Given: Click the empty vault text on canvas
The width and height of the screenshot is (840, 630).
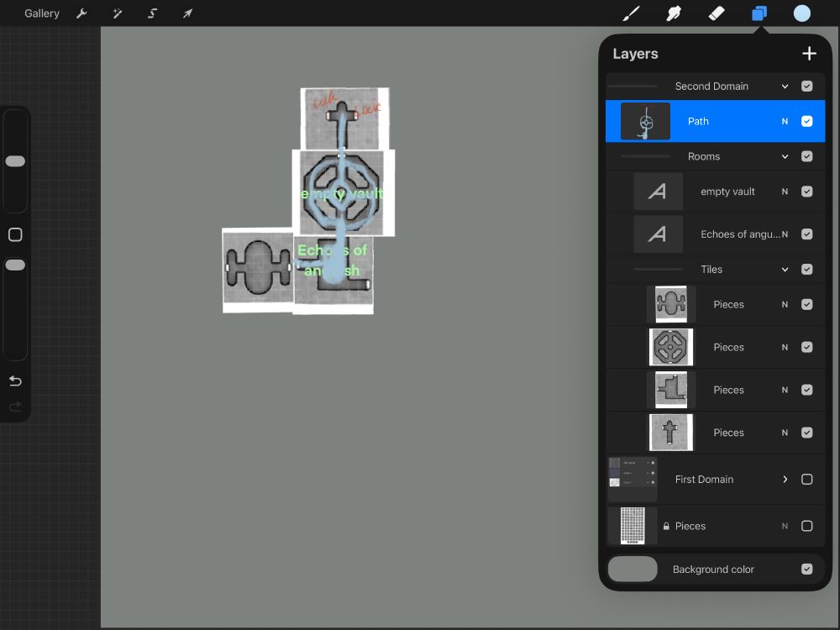Looking at the screenshot, I should coord(343,193).
